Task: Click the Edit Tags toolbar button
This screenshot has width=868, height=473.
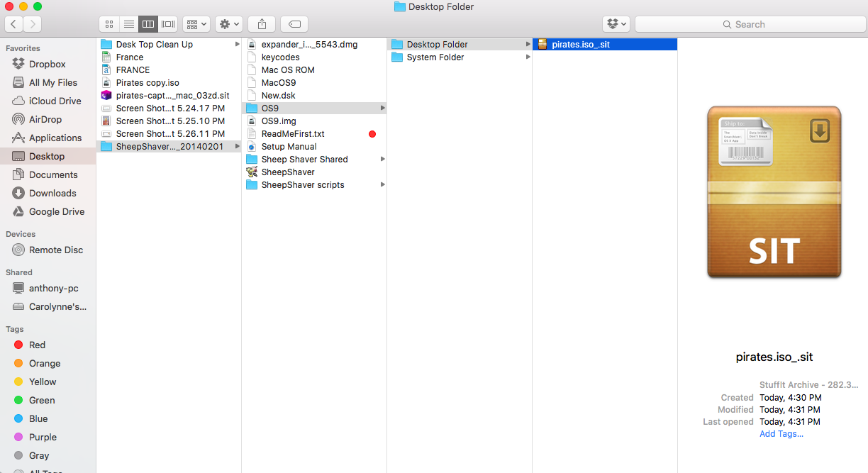Action: [x=294, y=24]
